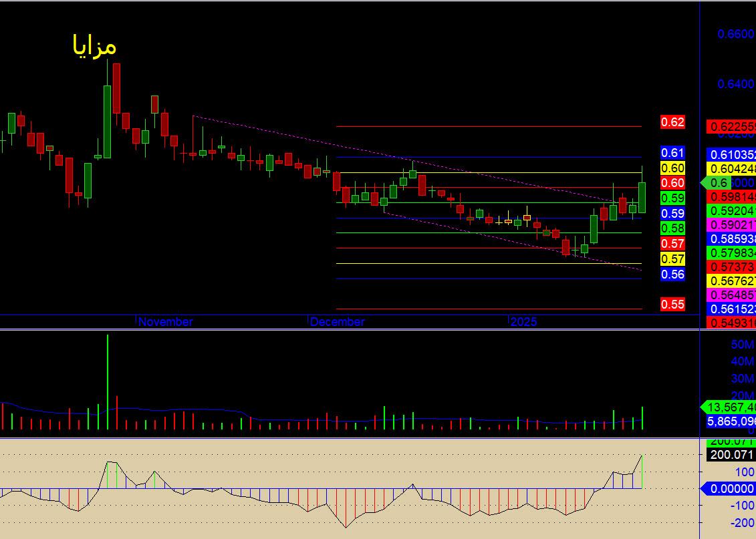Screen dimensions: 756x539
Task: Click the red 0.57373 price axis tag
Action: coord(731,267)
